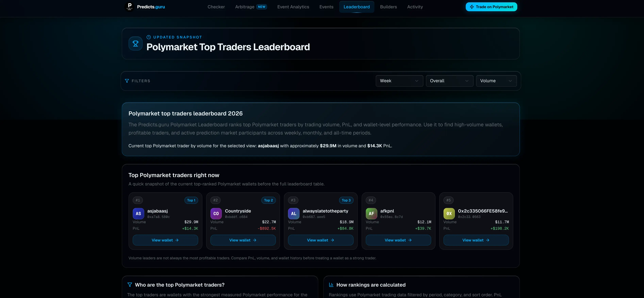Image resolution: width=644 pixels, height=298 pixels.
Task: View wallet for alwayslatetotheparty
Action: pos(320,240)
